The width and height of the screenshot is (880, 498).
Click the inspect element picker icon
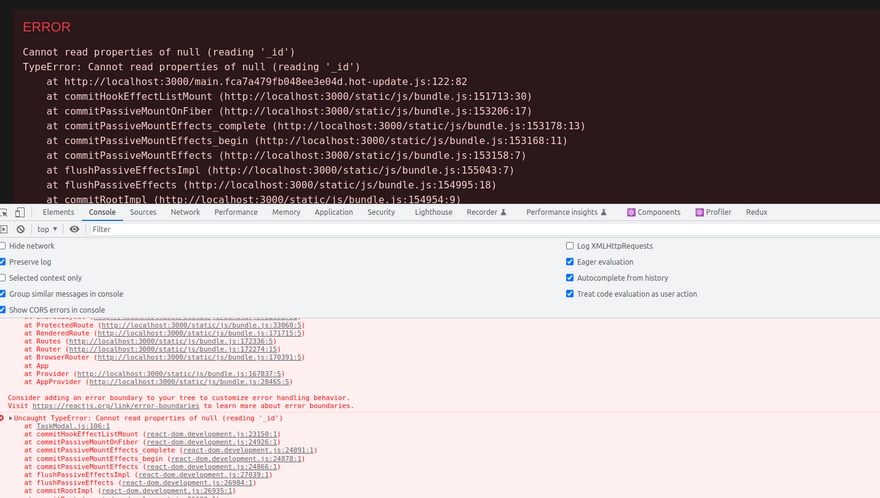(x=4, y=213)
